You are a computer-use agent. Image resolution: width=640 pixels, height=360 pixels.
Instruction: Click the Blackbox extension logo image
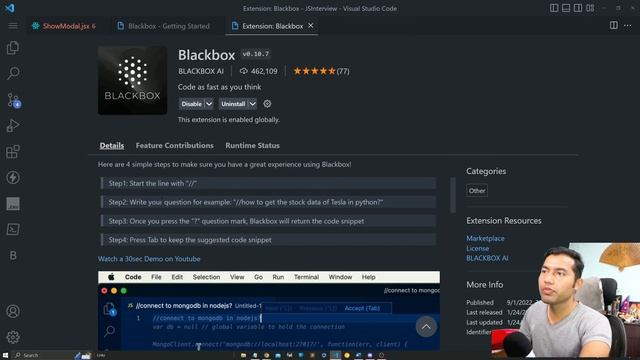click(132, 80)
